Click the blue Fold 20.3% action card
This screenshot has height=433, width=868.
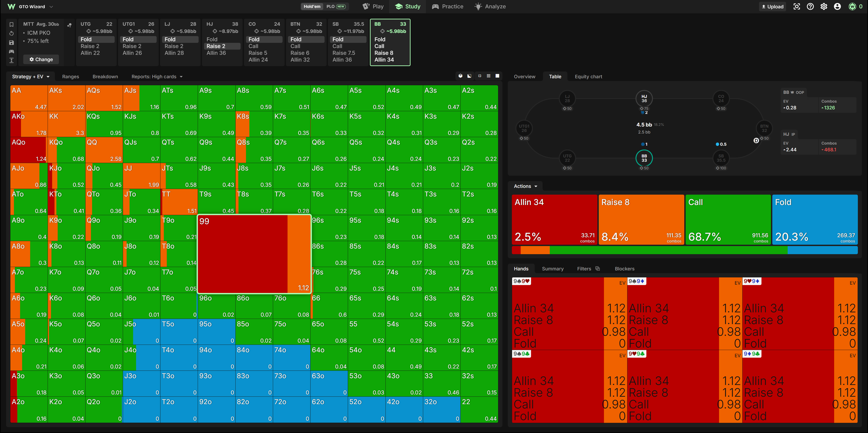point(815,219)
